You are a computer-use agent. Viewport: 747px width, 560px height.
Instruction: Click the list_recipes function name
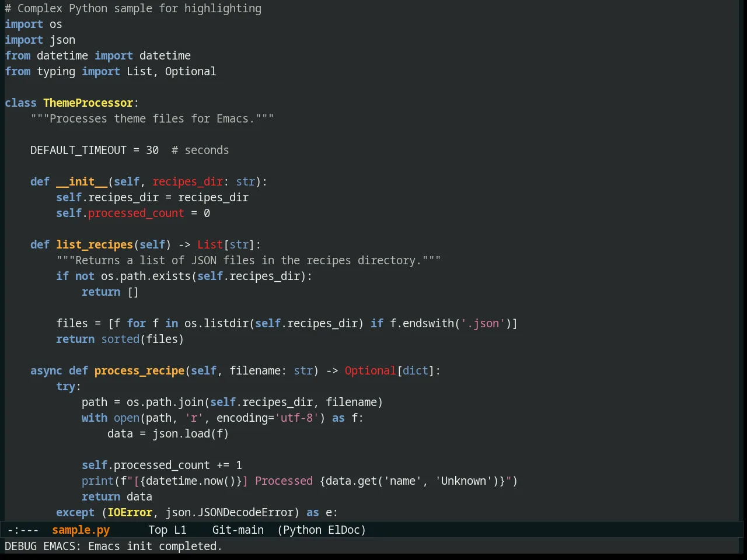pos(95,244)
